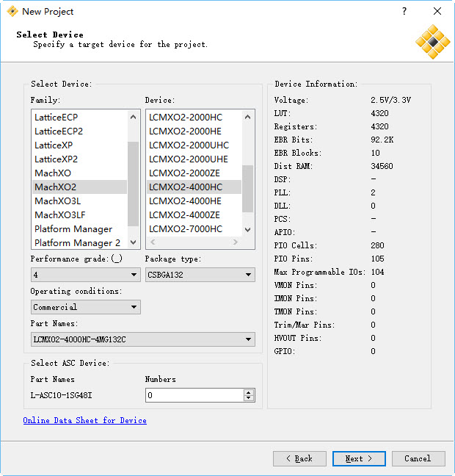The height and width of the screenshot is (476, 455).
Task: Click Family list scroll down arrow
Action: [133, 242]
